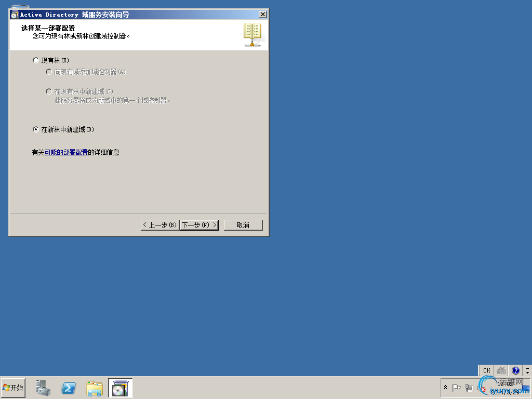
Task: Select the 现有林(E) radio button
Action: (35, 60)
